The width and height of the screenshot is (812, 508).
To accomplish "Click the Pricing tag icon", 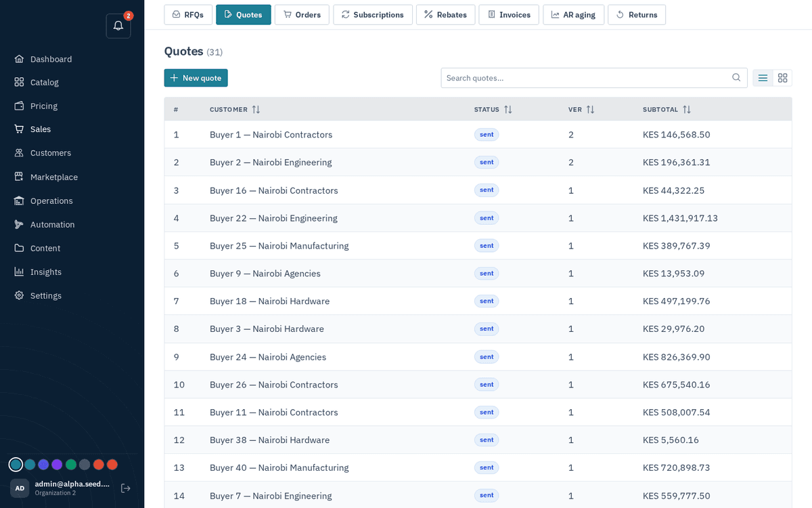I will click(19, 106).
